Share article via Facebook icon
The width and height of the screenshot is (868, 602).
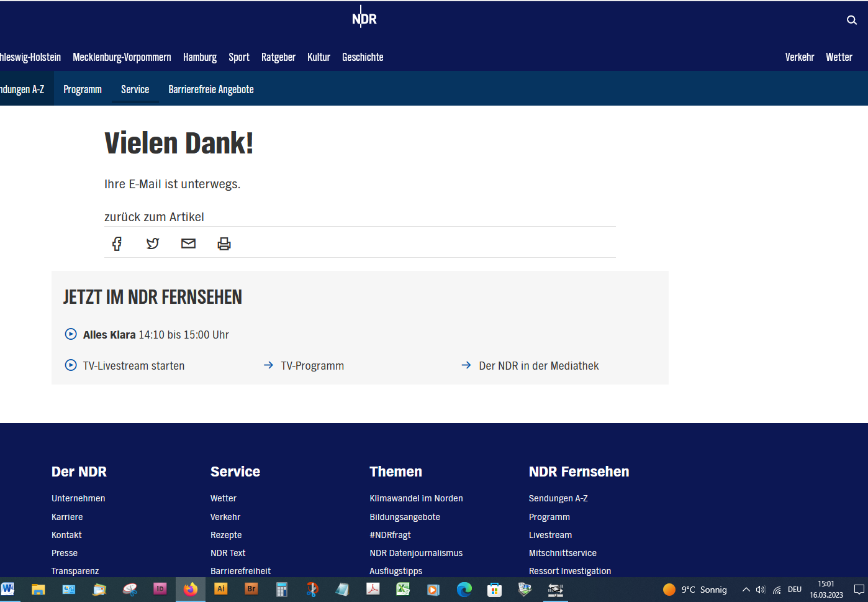[x=117, y=244]
